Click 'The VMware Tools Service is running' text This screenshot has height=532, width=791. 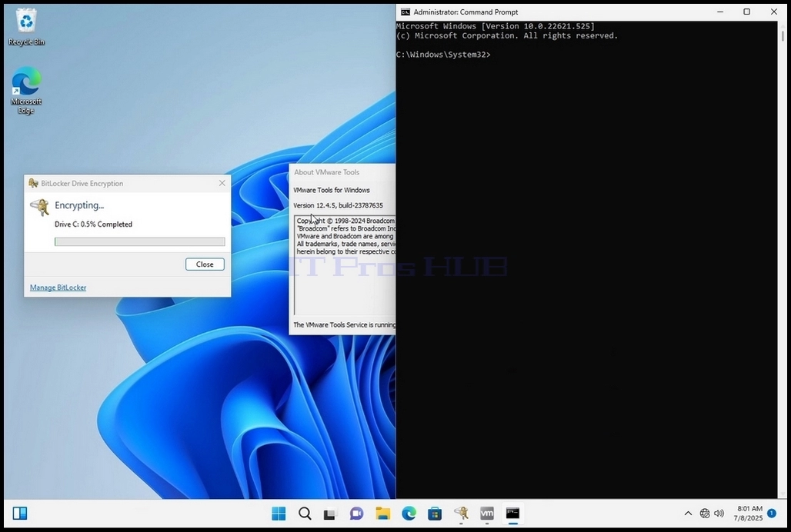click(x=345, y=325)
